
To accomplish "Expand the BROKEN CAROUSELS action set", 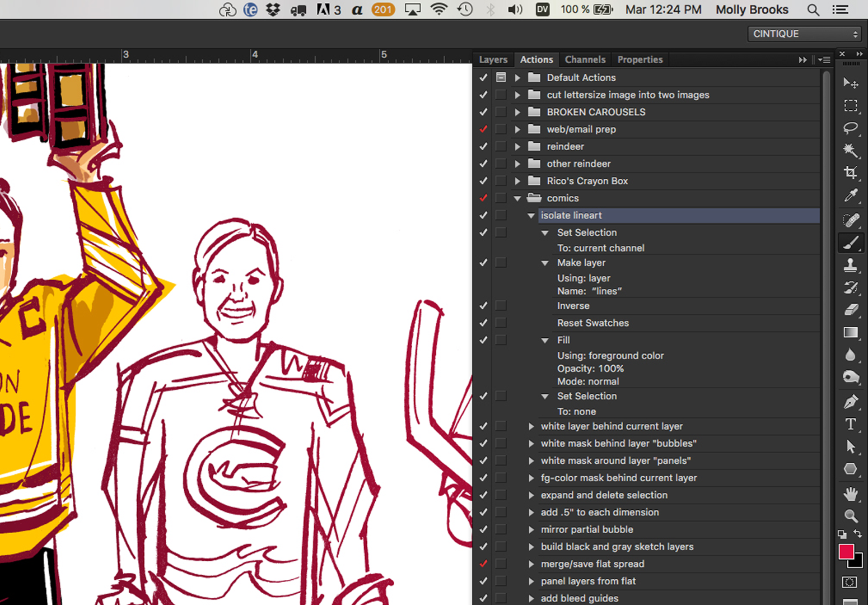I will pyautogui.click(x=517, y=112).
